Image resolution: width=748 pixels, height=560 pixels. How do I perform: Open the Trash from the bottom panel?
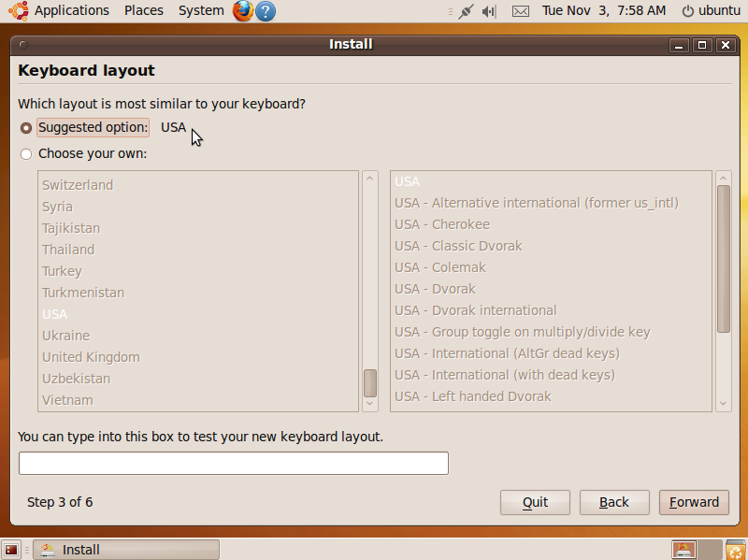point(735,550)
